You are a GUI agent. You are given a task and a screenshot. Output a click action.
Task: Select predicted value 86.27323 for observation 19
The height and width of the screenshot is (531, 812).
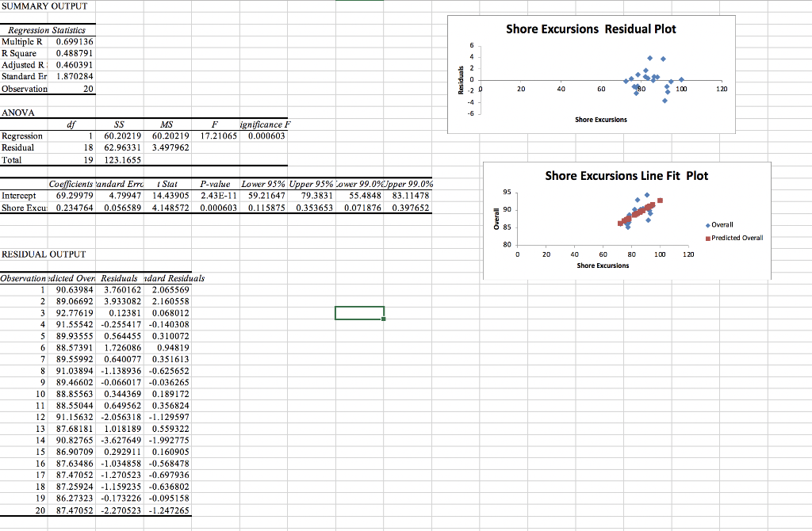pos(75,499)
